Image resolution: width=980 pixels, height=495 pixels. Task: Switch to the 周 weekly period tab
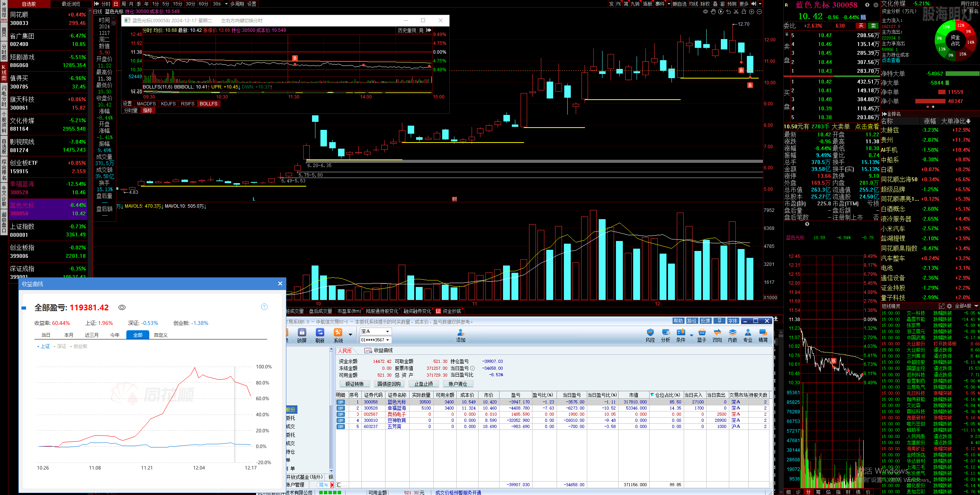click(x=124, y=4)
